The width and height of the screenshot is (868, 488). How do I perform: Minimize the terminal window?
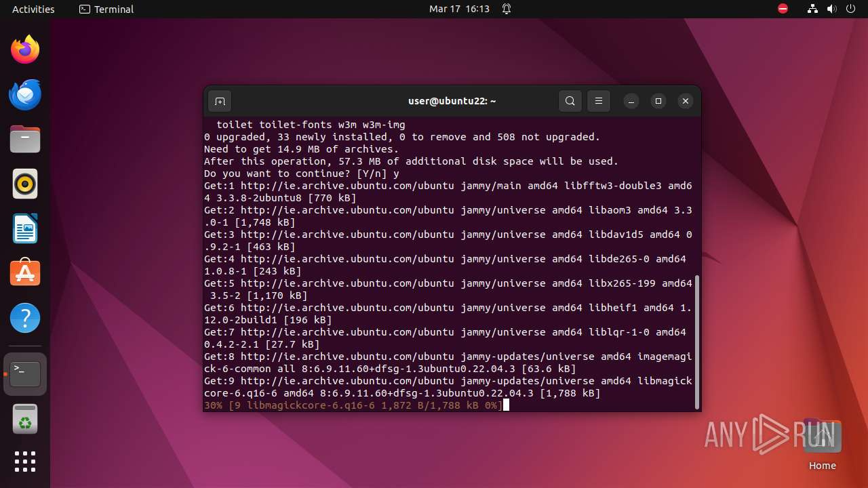631,101
